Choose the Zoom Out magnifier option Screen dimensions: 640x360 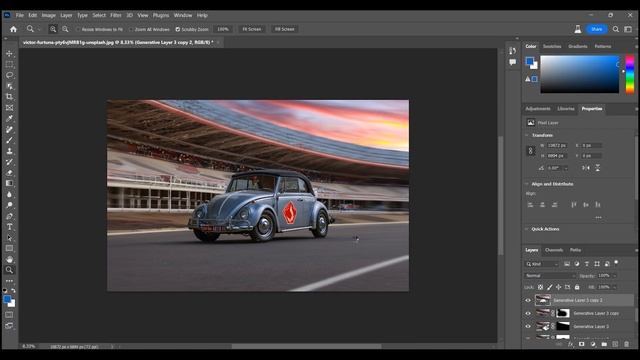[x=65, y=29]
